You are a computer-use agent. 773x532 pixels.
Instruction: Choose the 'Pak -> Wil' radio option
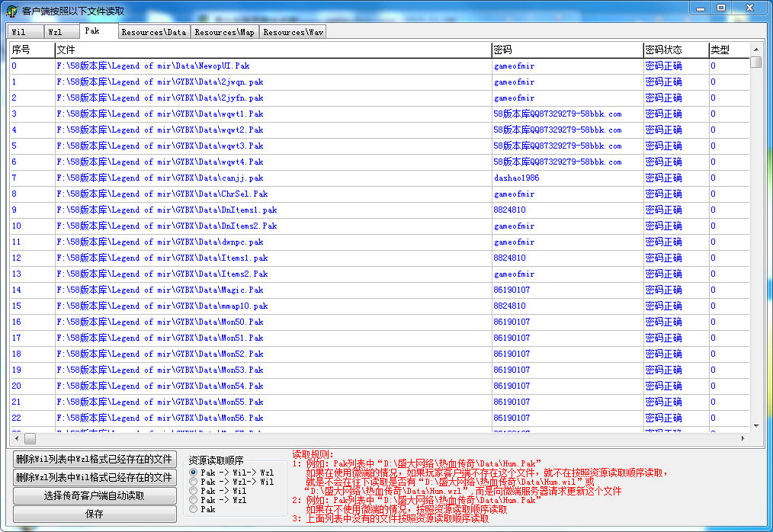[x=194, y=491]
